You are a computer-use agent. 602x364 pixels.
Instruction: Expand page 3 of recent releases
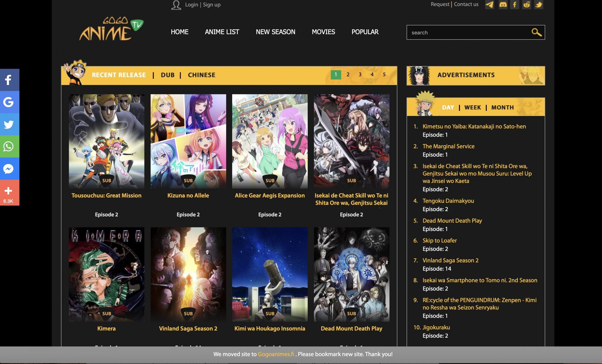[x=360, y=74]
